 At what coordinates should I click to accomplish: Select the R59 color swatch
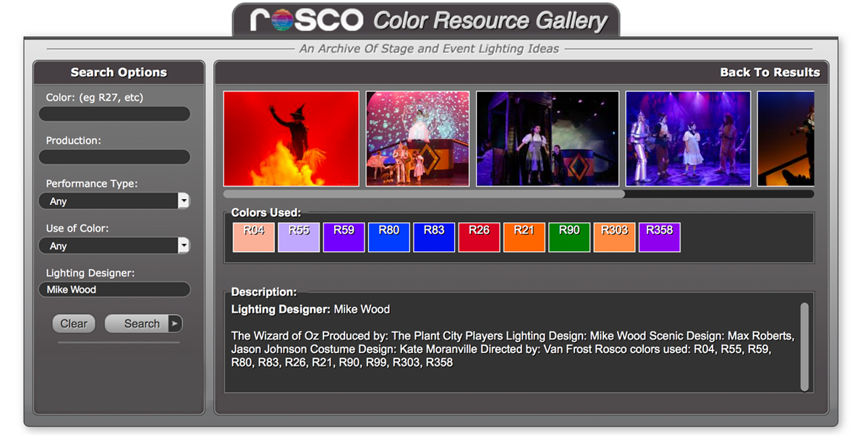coord(344,237)
